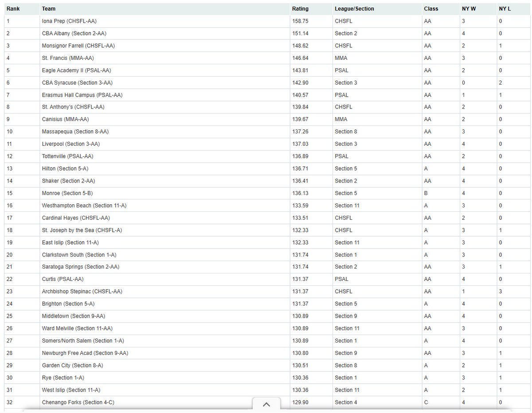Image resolution: width=532 pixels, height=413 pixels.
Task: Select Massapequa (Section 8-AA) team cell
Action: pos(164,132)
